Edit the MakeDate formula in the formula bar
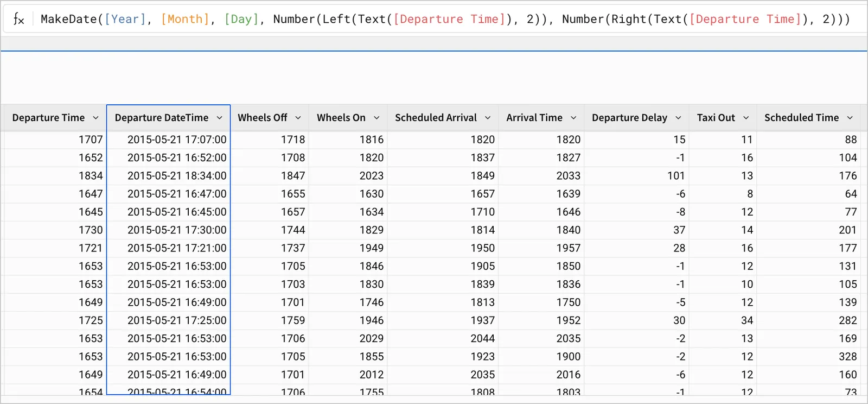868x404 pixels. click(445, 19)
